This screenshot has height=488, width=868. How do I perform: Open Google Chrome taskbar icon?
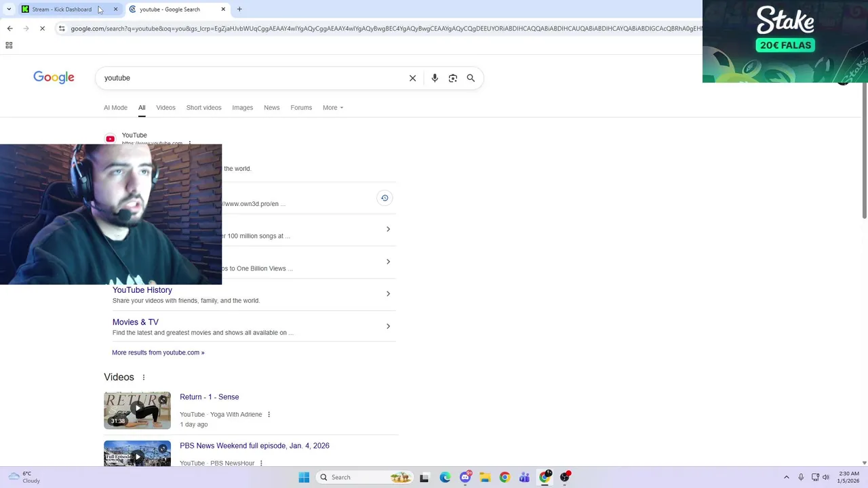505,477
